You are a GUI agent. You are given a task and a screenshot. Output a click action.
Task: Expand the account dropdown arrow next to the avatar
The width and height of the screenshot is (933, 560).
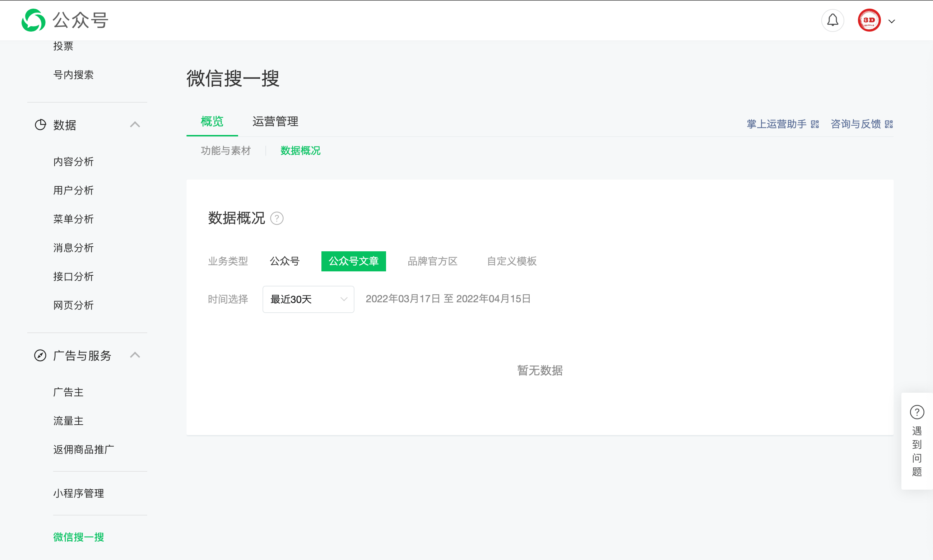tap(892, 22)
